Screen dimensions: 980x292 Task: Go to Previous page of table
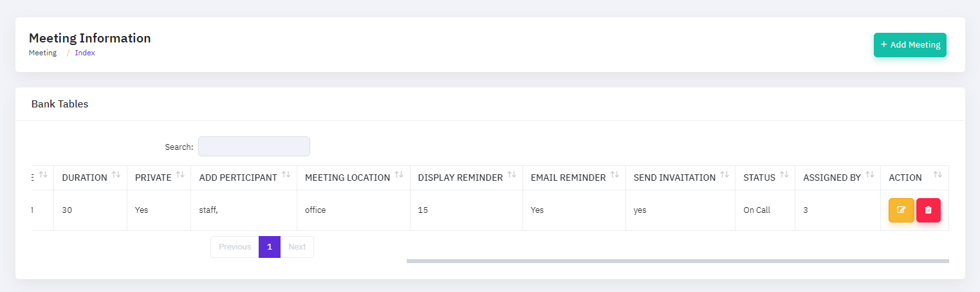pyautogui.click(x=234, y=247)
